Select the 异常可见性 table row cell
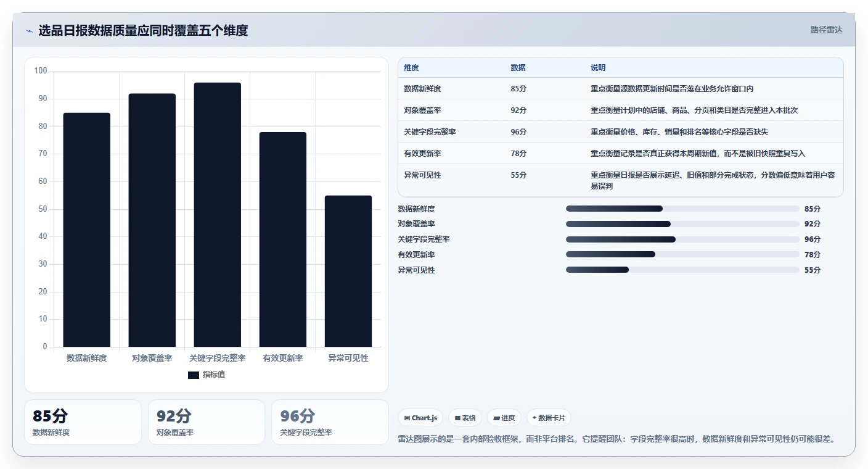 [422, 175]
